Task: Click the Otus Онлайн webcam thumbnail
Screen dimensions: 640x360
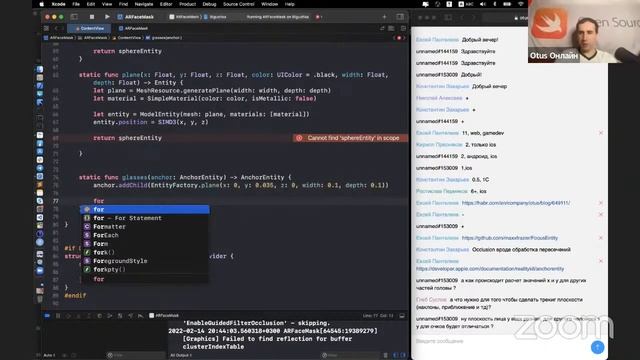Action: (x=584, y=31)
